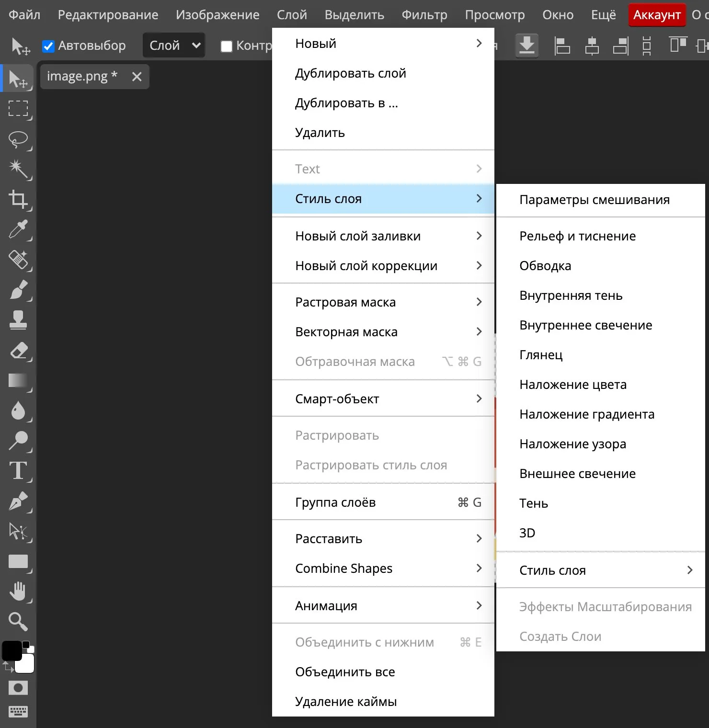Select the Eyedropper tool

pos(18,229)
